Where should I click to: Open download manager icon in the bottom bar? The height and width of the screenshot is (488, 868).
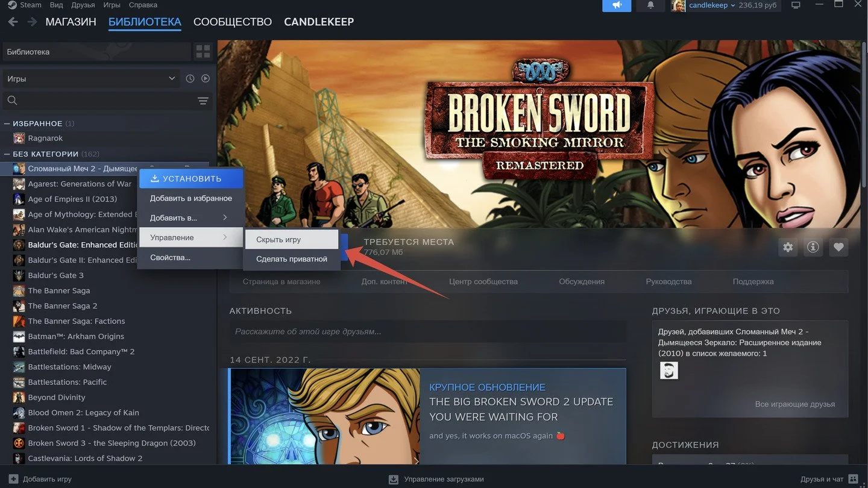pos(394,479)
